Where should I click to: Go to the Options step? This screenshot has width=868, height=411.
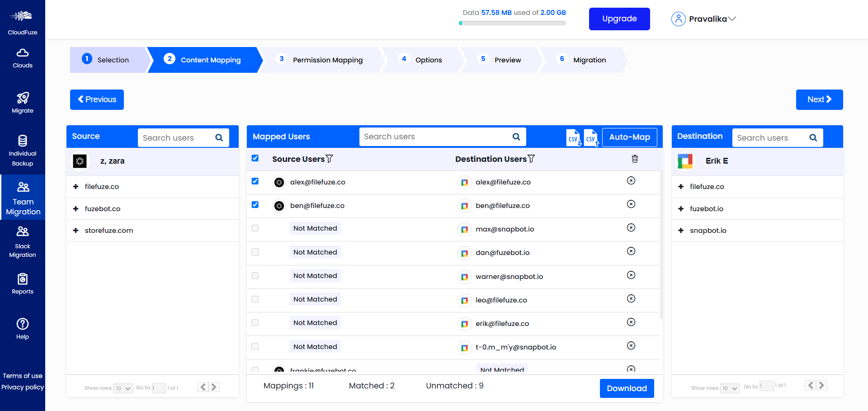tap(423, 60)
